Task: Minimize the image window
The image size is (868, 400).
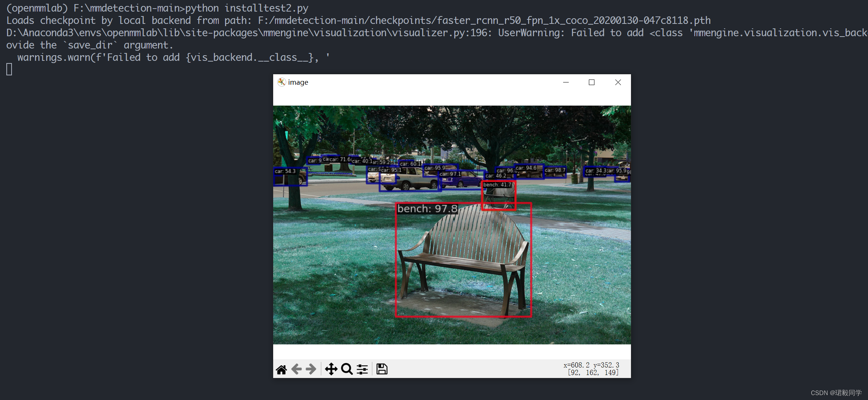Action: [x=566, y=82]
